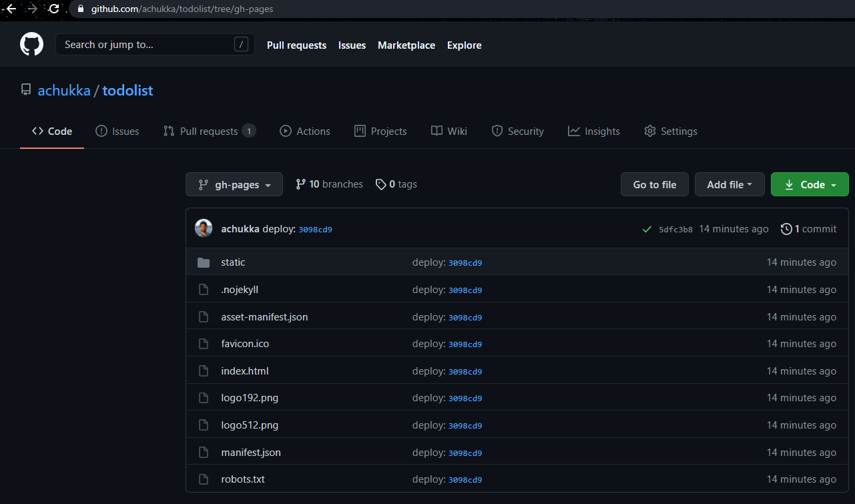
Task: Open the Wiki tab
Action: click(x=449, y=132)
